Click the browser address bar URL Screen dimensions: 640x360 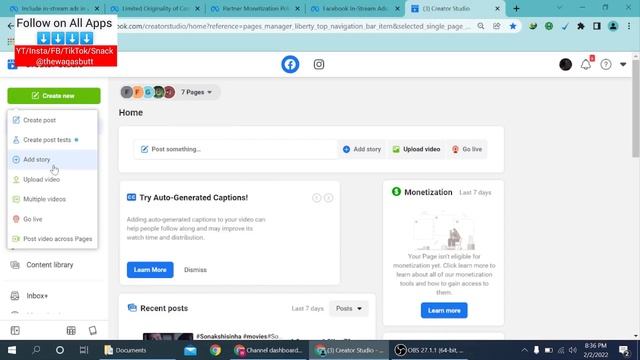(x=293, y=26)
